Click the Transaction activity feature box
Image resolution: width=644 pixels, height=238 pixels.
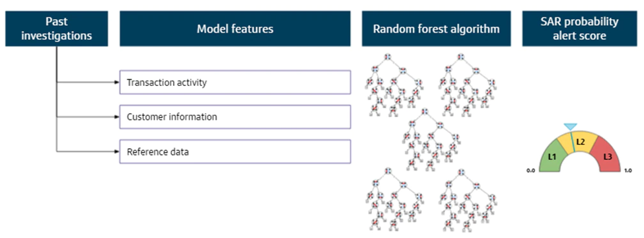[235, 82]
